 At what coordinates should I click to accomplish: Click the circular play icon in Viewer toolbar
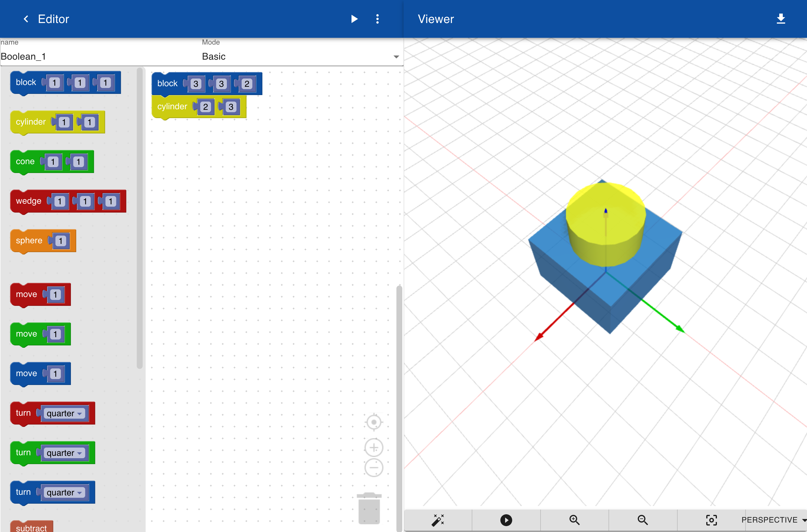point(506,520)
